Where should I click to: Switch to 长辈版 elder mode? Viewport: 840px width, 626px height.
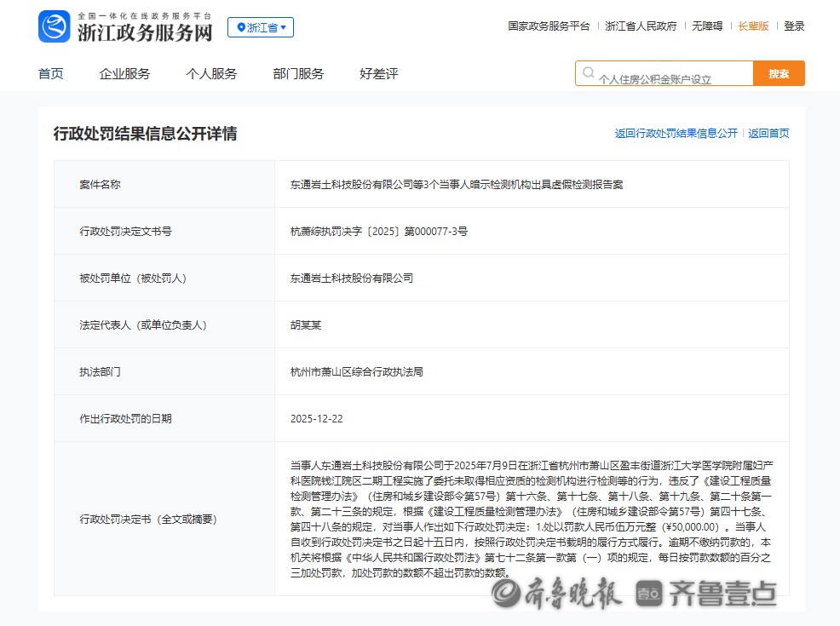753,26
